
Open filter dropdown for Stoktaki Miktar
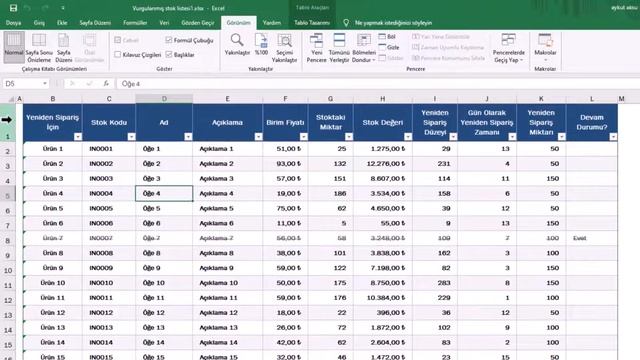[349, 137]
